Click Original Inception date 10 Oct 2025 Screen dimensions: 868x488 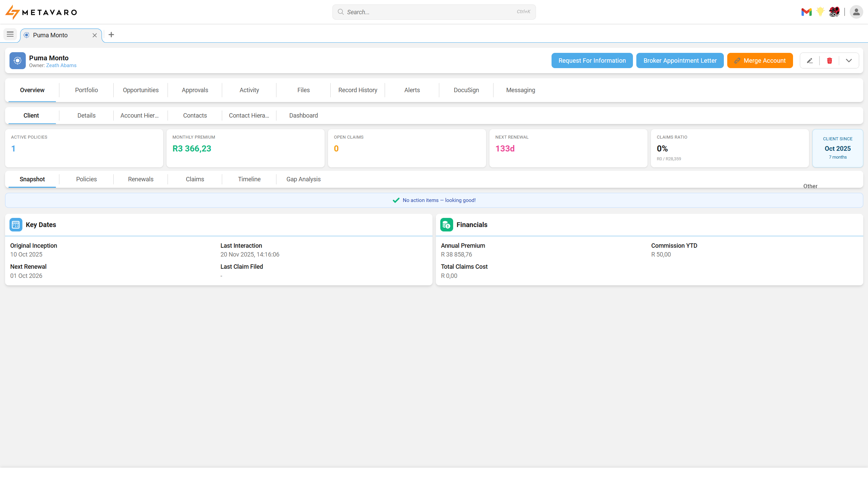26,255
